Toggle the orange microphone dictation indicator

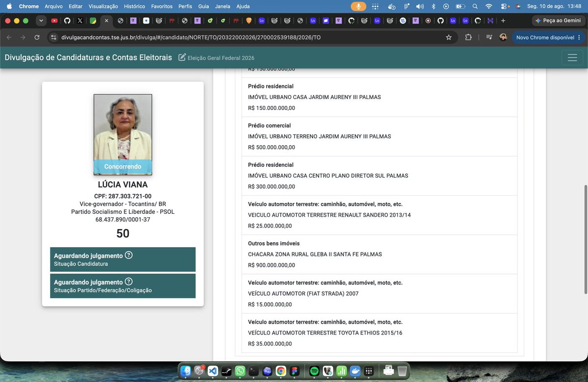[x=359, y=6]
